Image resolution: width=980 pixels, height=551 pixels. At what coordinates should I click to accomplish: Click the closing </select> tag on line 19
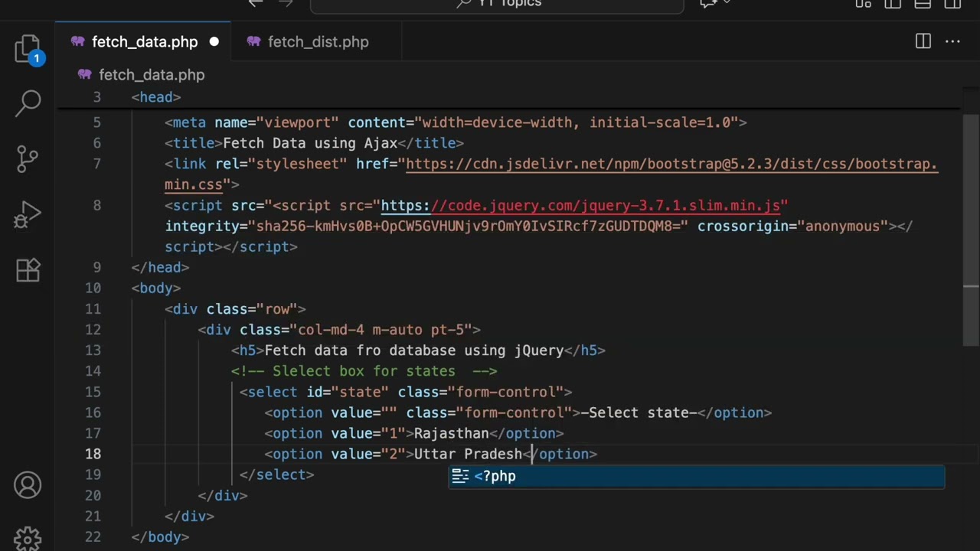(276, 474)
